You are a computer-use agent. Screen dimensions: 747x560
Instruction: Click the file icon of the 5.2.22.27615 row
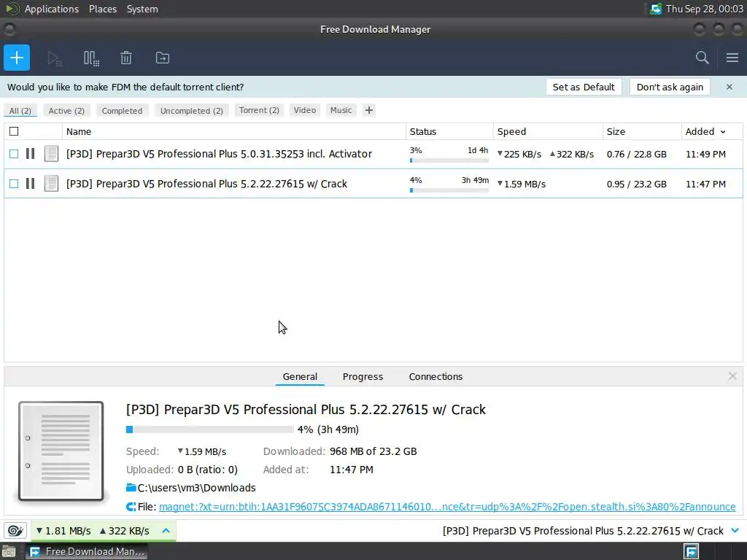(51, 184)
